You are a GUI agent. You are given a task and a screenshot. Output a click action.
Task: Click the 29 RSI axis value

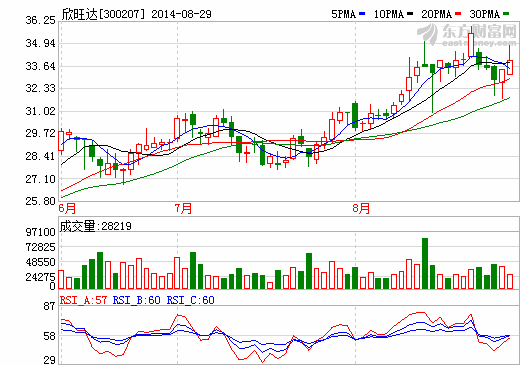click(x=49, y=360)
